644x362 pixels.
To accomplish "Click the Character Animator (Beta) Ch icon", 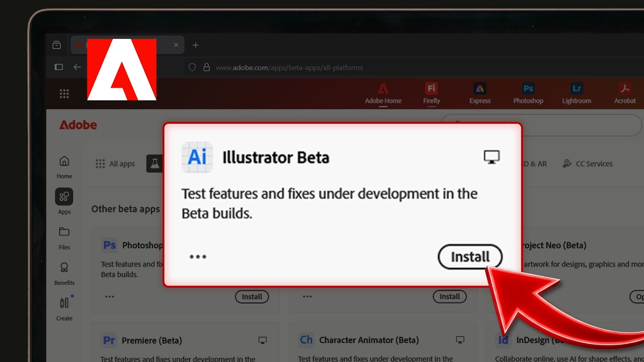I will 306,340.
